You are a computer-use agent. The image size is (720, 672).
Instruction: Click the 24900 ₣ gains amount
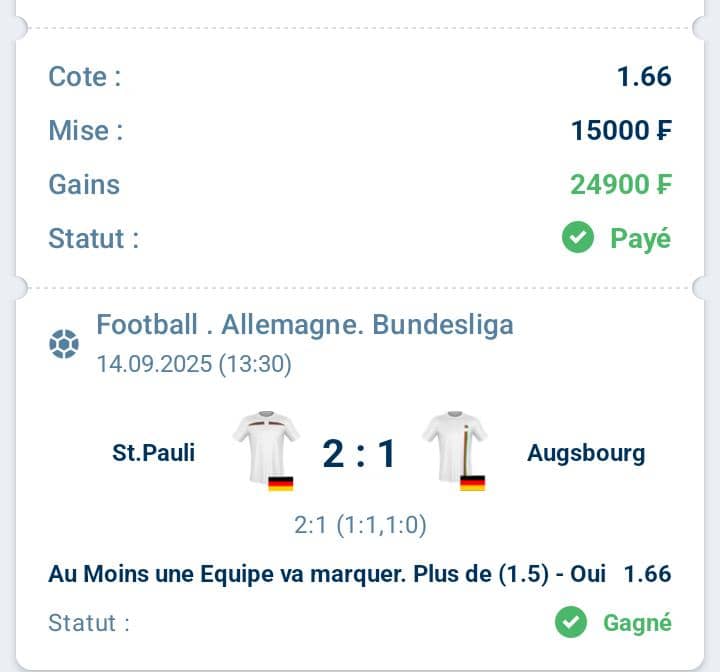point(621,184)
